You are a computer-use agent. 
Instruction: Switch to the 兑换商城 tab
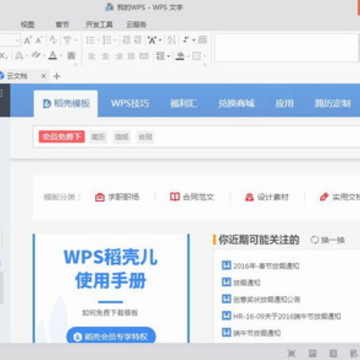pos(236,103)
